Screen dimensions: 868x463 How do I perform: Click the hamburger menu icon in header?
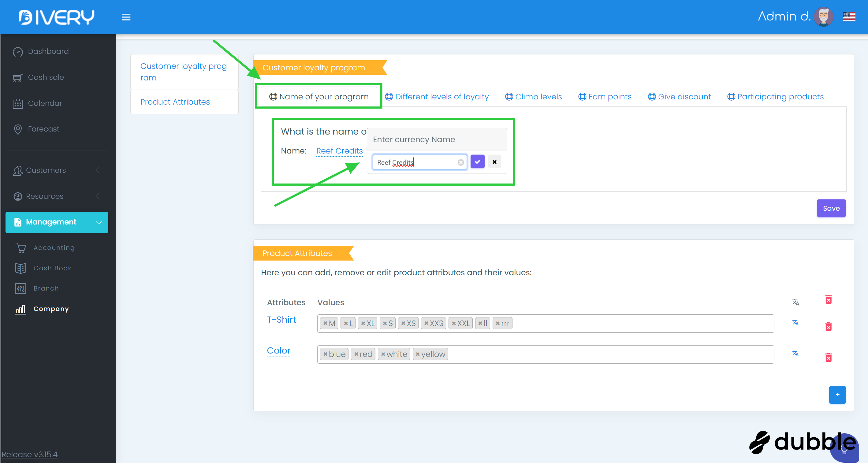click(x=126, y=17)
